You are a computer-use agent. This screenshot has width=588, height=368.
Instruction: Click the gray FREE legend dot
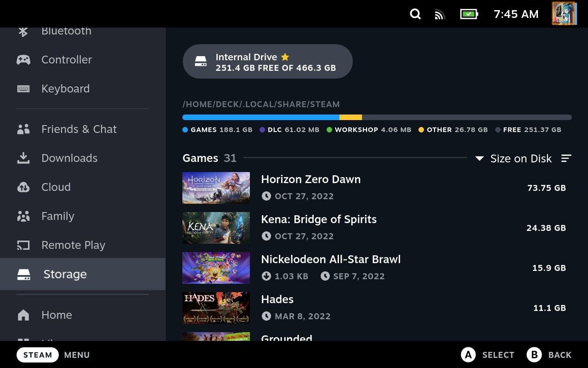498,130
